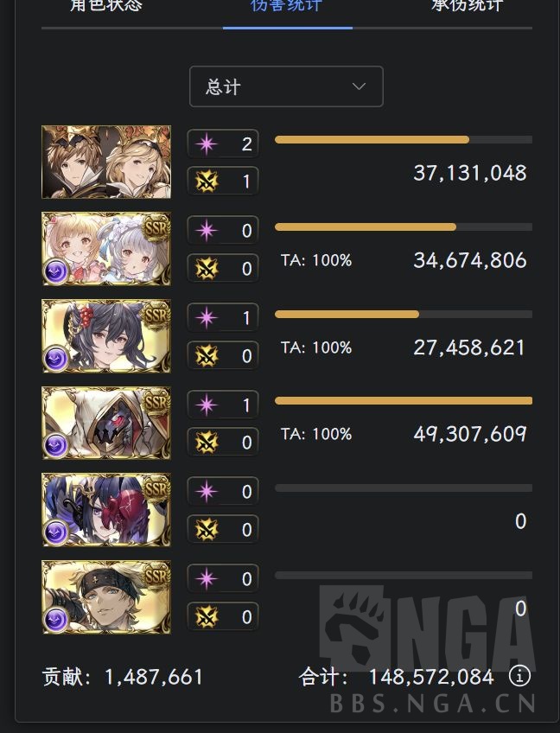Click the 贡献: 1,487,661 contribution text
This screenshot has height=733, width=560.
click(x=123, y=676)
